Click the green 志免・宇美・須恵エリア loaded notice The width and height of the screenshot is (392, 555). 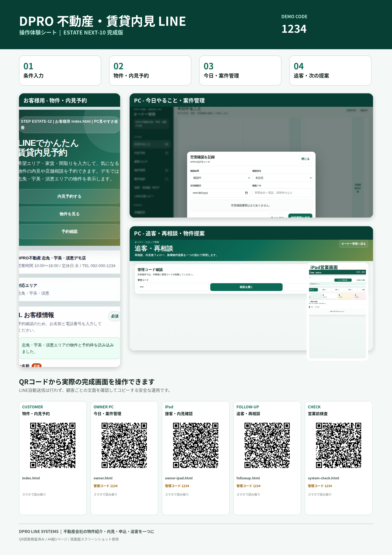pos(70,348)
